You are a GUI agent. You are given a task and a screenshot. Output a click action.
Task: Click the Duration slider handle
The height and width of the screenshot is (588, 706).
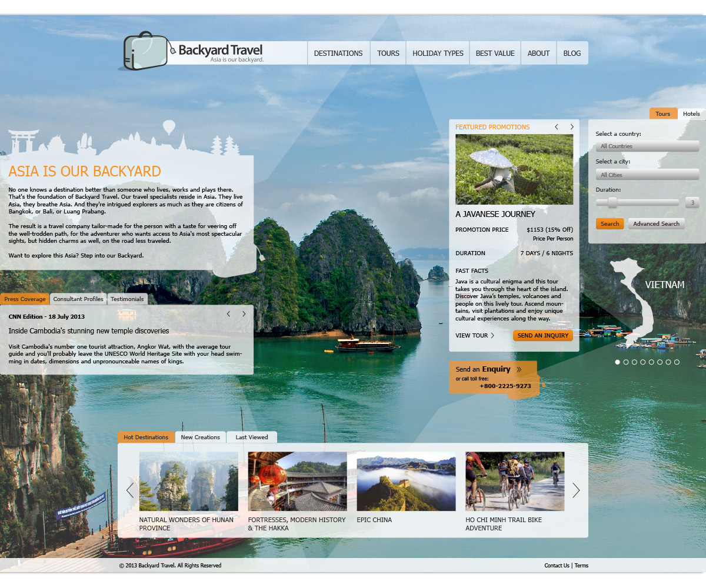pyautogui.click(x=612, y=202)
